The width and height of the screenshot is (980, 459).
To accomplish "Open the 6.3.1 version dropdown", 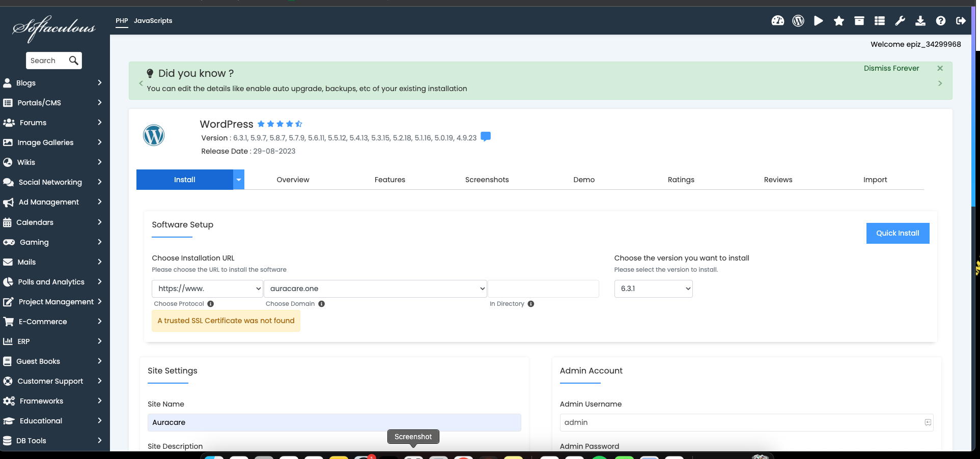I will 653,289.
